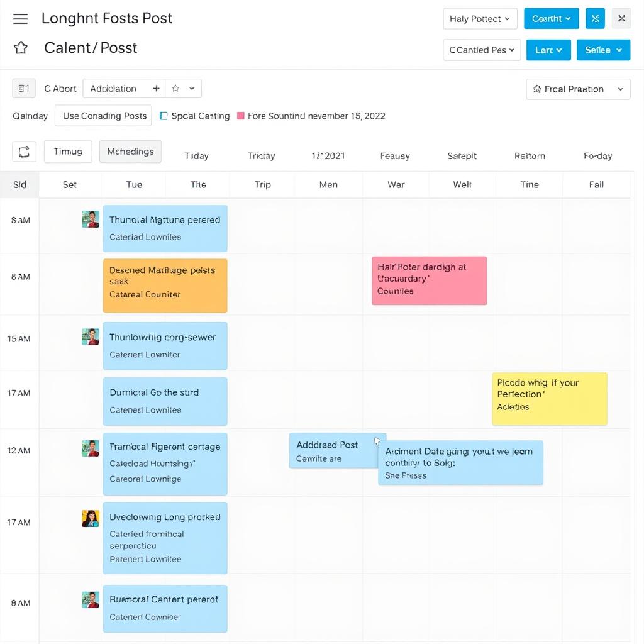Open the Seflee dropdown menu

(x=603, y=49)
